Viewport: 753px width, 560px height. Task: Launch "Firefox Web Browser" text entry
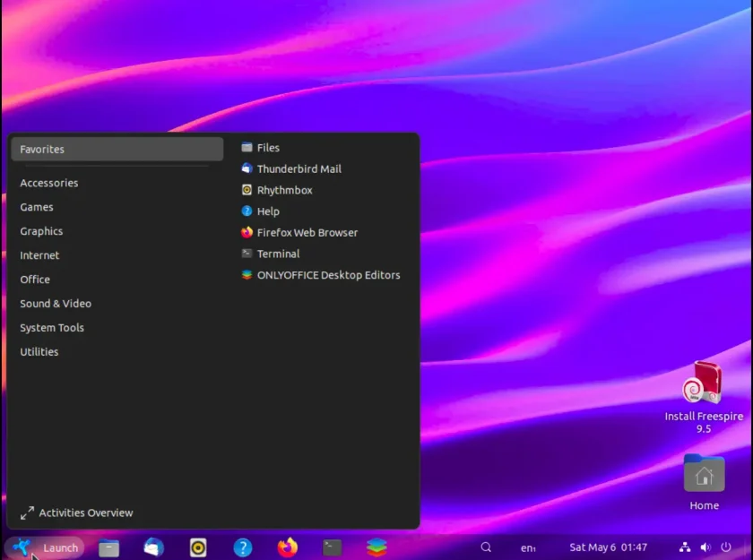click(x=307, y=233)
